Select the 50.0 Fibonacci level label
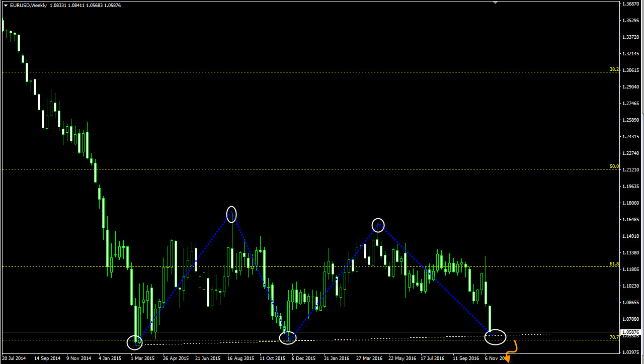The height and width of the screenshot is (364, 644). tap(614, 166)
